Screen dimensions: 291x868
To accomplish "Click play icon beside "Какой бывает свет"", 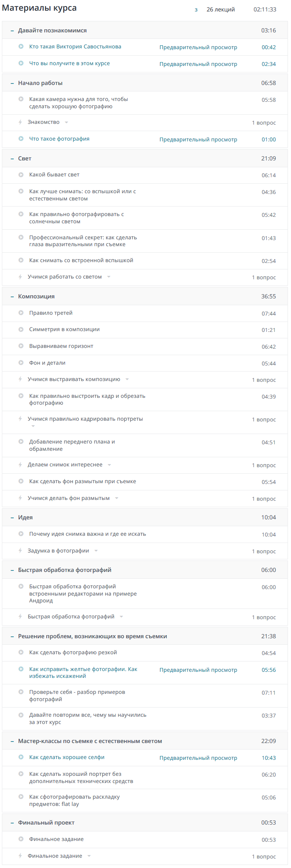I will tap(21, 175).
